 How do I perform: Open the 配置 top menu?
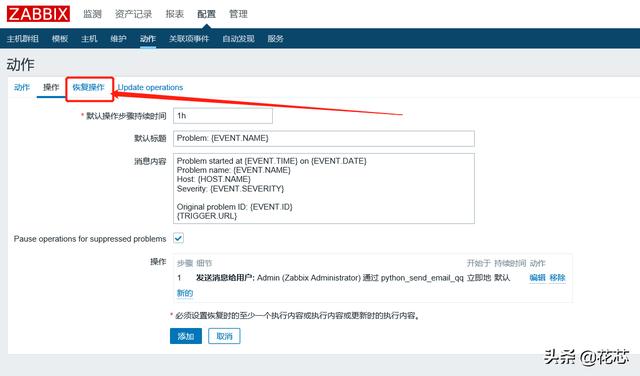206,14
